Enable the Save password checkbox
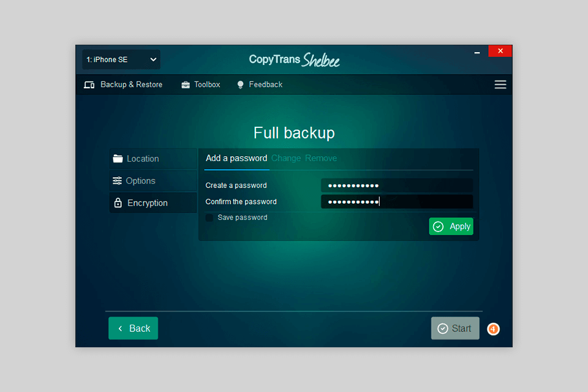The height and width of the screenshot is (392, 588). [209, 217]
